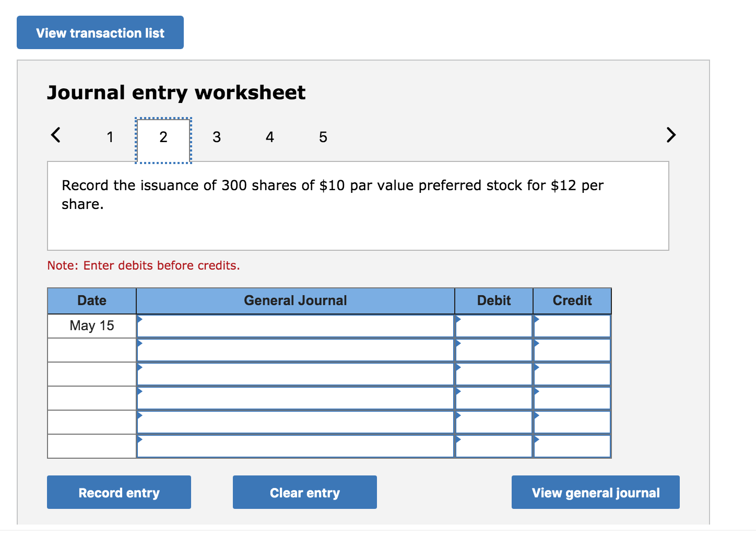
Task: Go to next entry with right chevron
Action: pyautogui.click(x=671, y=135)
